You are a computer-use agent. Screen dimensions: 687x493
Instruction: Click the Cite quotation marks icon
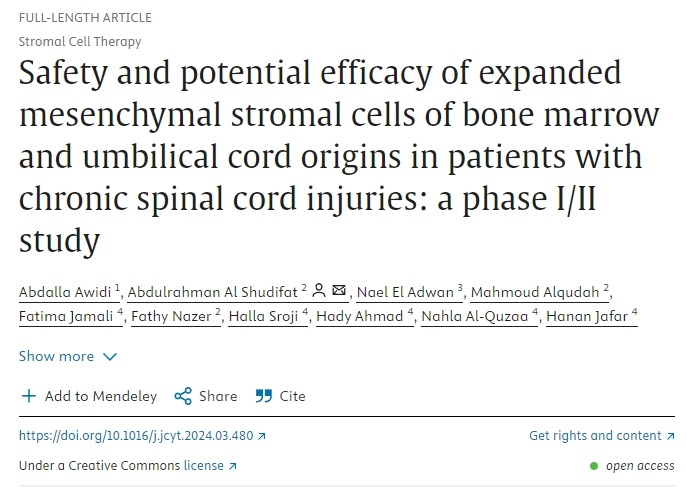point(264,396)
